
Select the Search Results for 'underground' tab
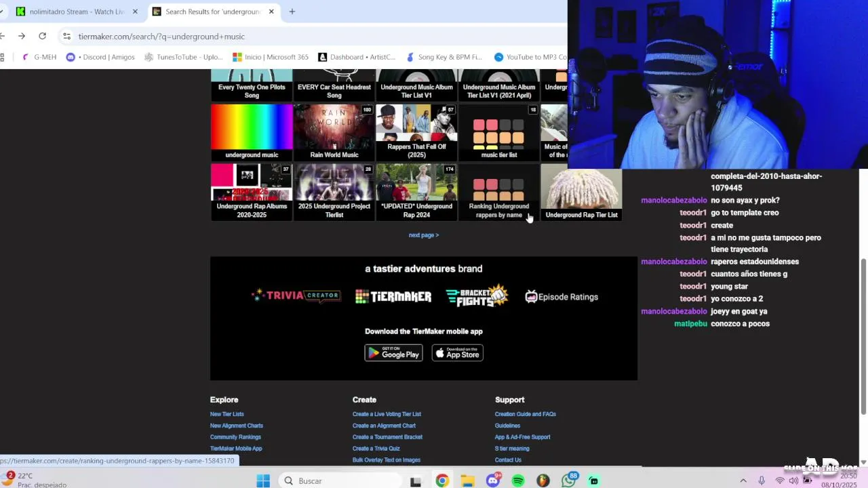pos(213,12)
